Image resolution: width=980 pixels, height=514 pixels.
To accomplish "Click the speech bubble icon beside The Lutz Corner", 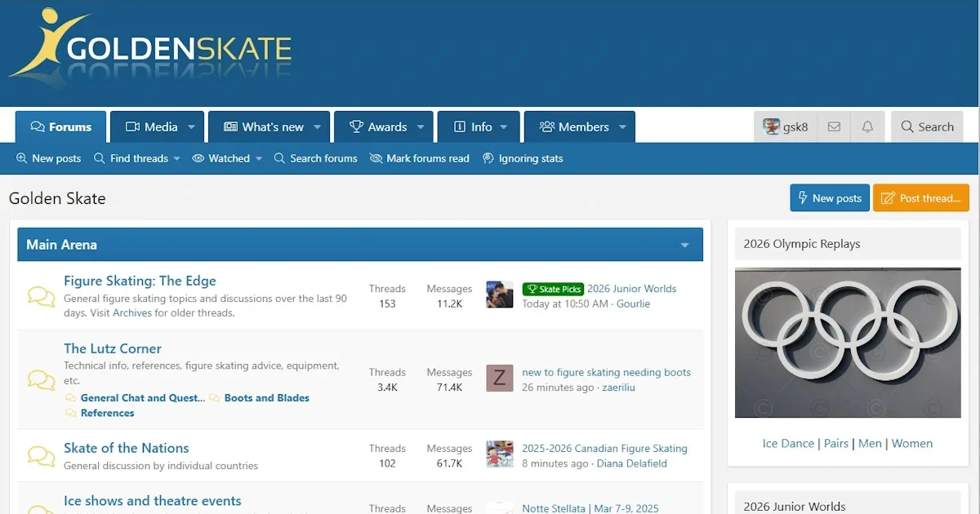I will click(40, 380).
